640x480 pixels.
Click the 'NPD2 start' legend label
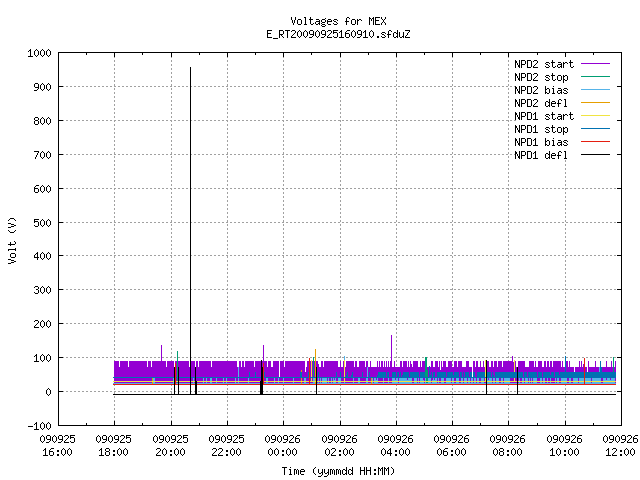point(544,64)
